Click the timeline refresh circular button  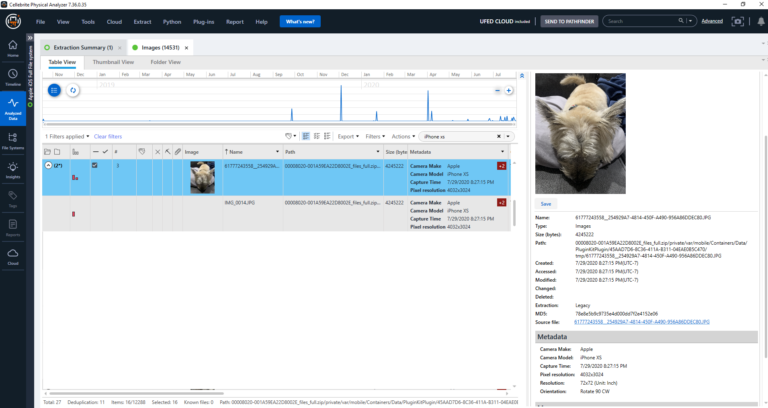[73, 91]
